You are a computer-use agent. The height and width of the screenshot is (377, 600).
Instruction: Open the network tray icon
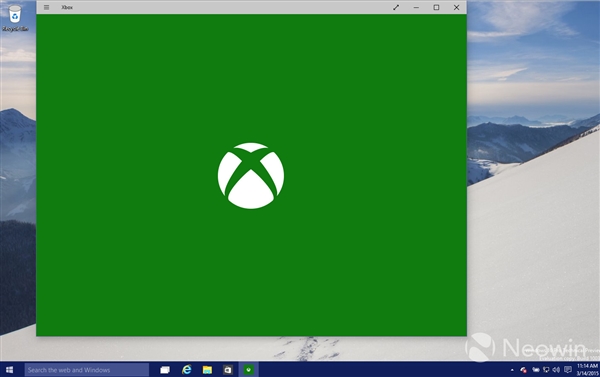(546, 370)
